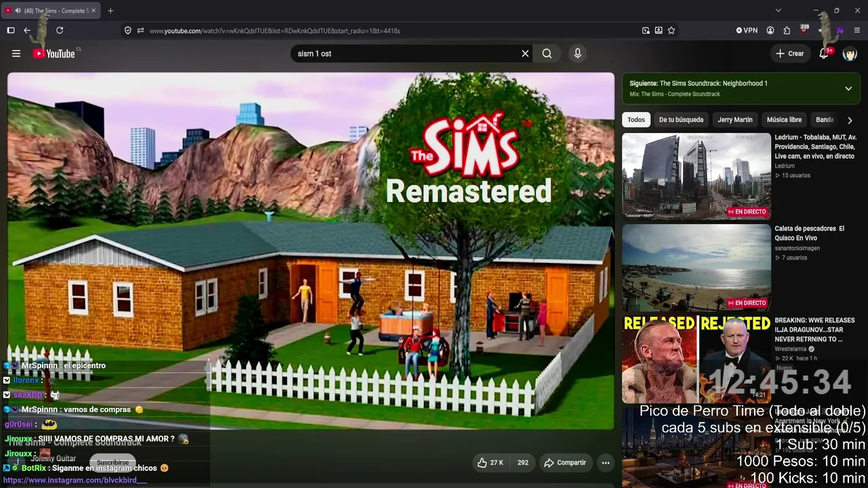Show more filter chips with the right arrow
The width and height of the screenshot is (868, 488).
pos(850,120)
